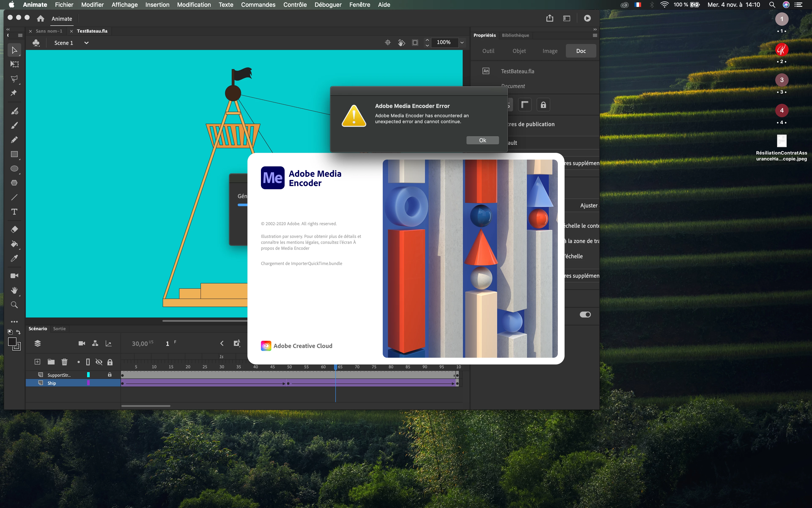Open the Fichier menu

pos(64,5)
